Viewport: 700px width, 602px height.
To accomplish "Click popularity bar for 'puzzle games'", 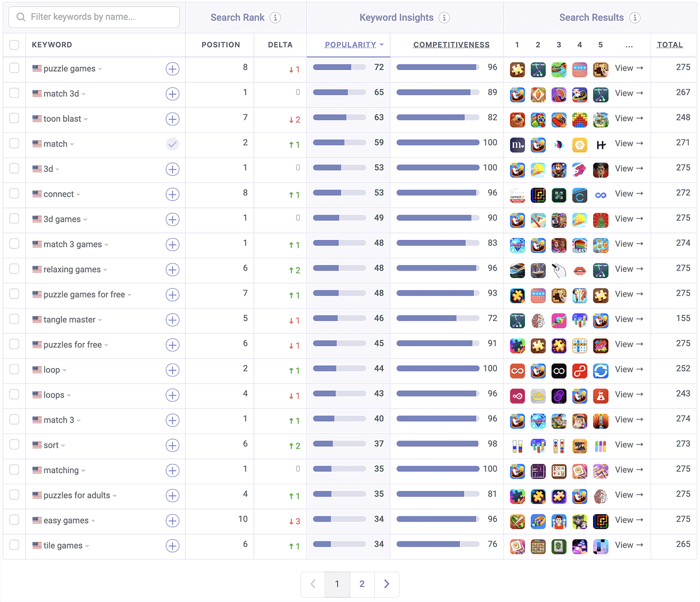I will pos(339,67).
